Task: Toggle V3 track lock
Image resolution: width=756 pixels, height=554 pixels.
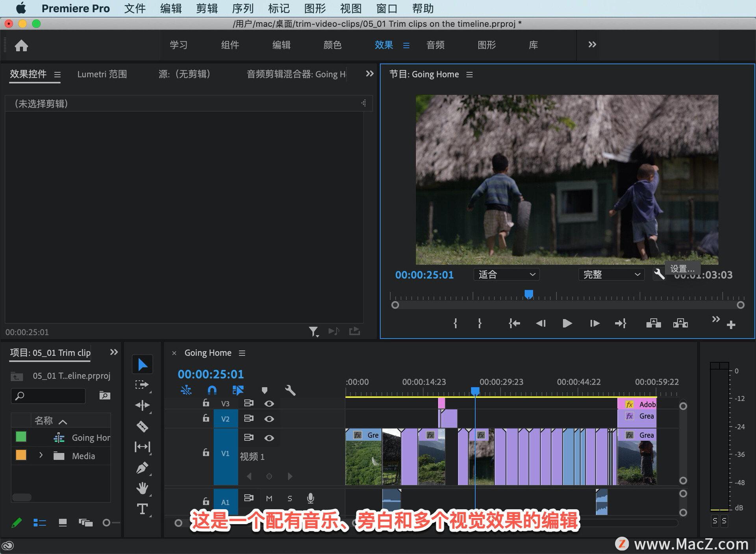Action: [206, 403]
